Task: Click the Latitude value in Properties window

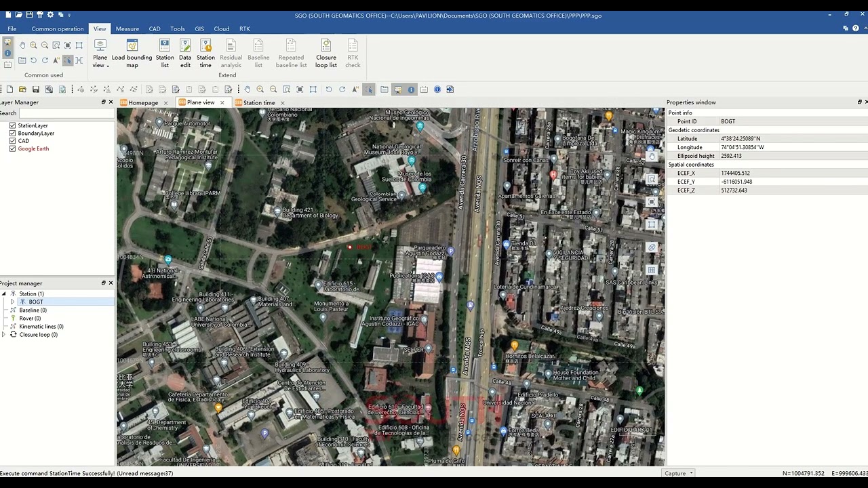Action: pos(792,138)
